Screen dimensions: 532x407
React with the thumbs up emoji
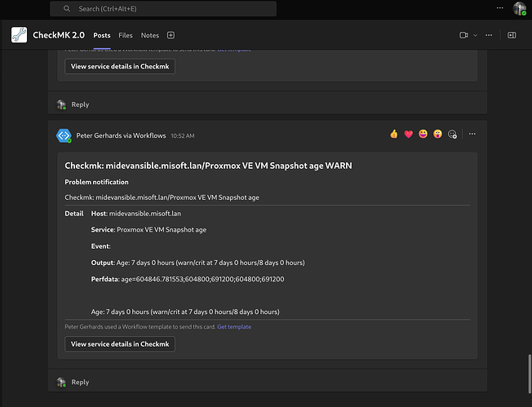[x=394, y=135]
